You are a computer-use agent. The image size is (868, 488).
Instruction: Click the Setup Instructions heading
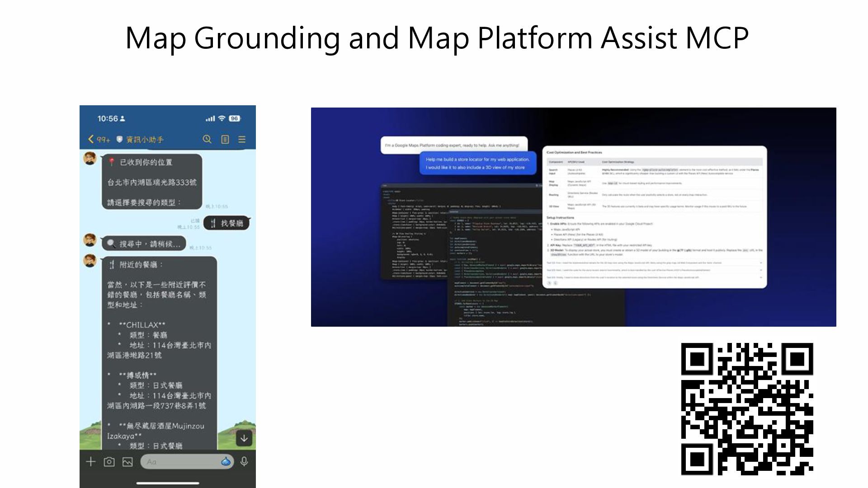560,218
